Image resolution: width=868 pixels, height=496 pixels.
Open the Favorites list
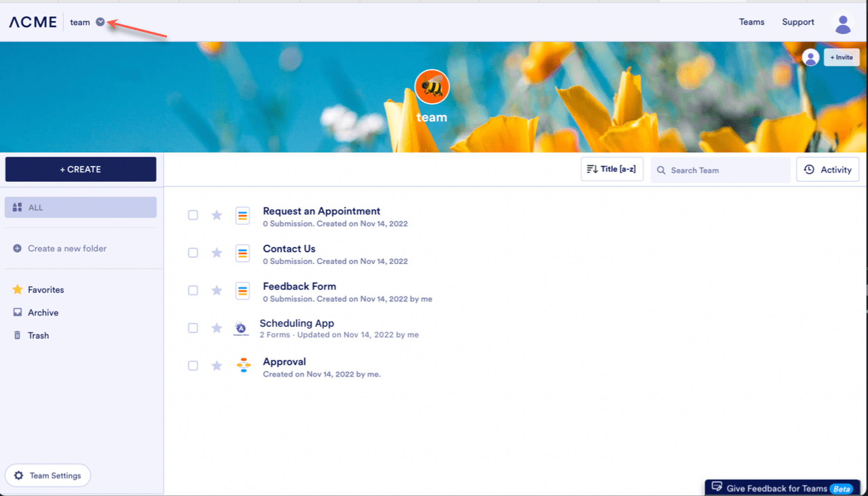coord(39,290)
